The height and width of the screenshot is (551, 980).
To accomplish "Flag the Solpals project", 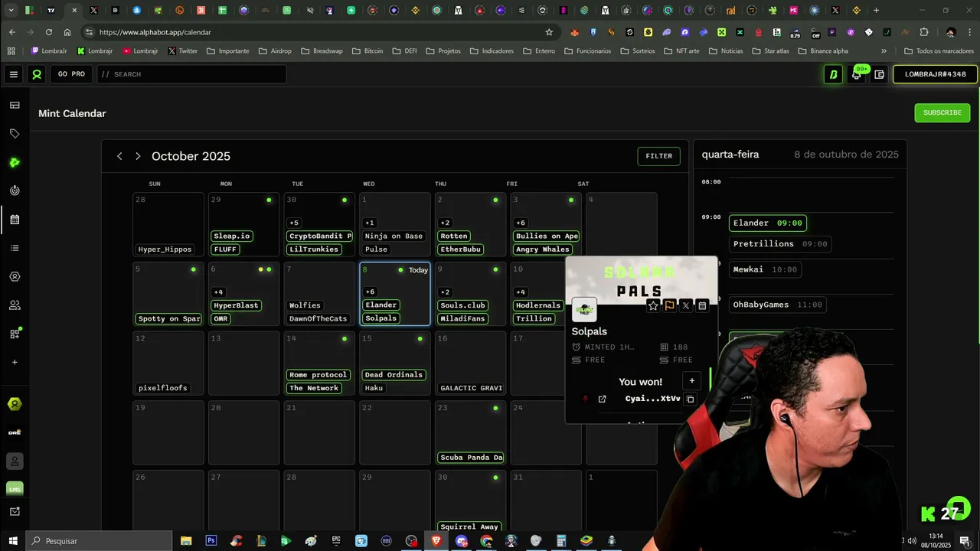I will pos(669,305).
